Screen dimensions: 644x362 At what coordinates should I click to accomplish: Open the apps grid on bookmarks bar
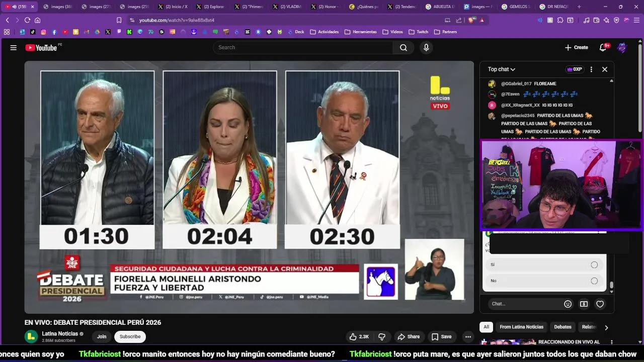pos(7,32)
